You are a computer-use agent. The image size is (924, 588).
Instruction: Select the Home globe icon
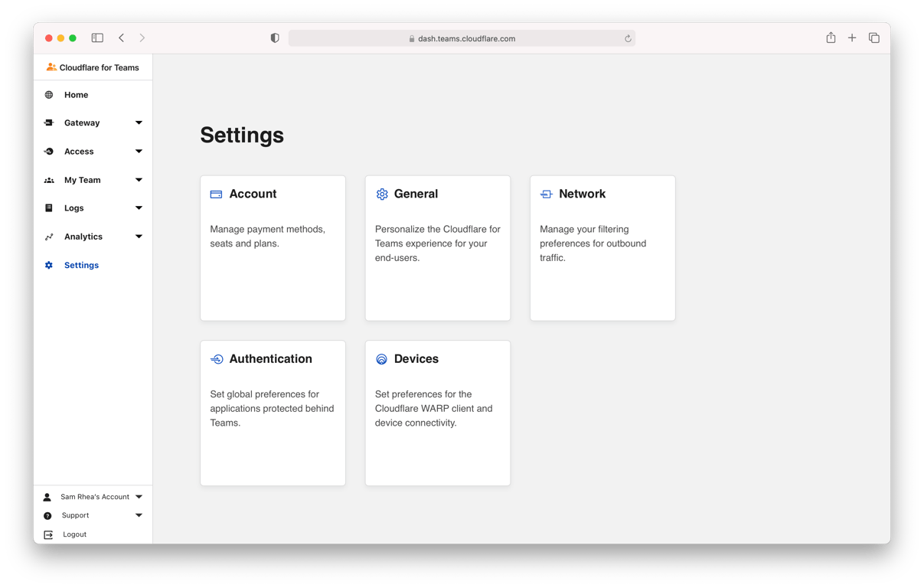pyautogui.click(x=48, y=94)
